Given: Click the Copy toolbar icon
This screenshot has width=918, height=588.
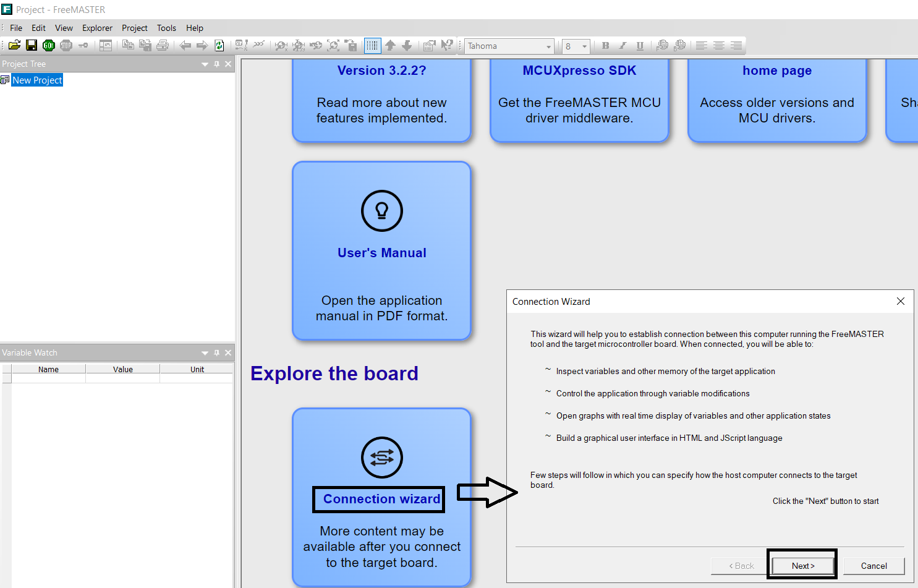Looking at the screenshot, I should coord(128,45).
